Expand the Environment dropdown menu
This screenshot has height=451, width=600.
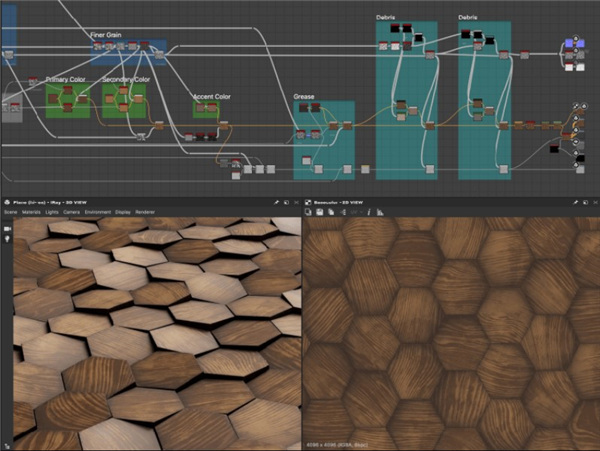(x=97, y=212)
